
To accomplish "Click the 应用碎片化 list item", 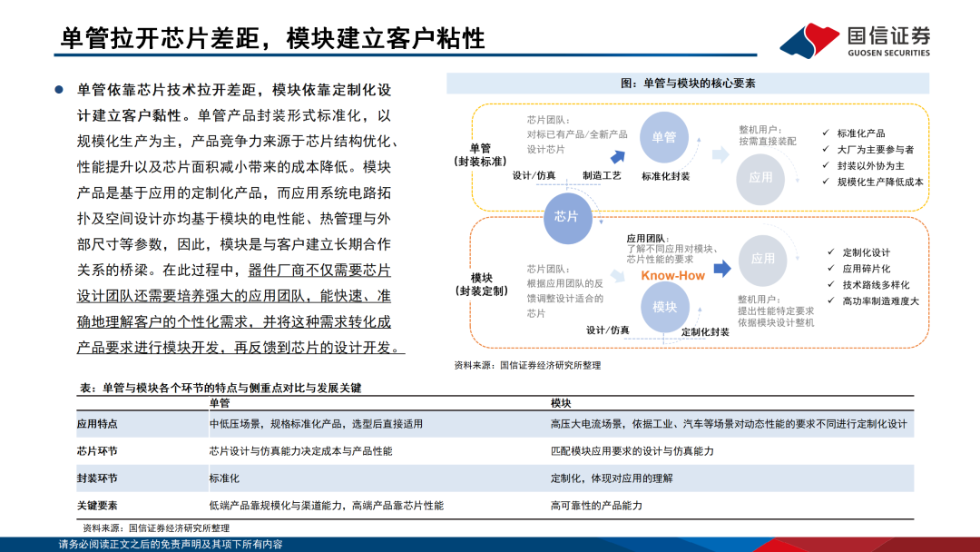I will pos(867,268).
